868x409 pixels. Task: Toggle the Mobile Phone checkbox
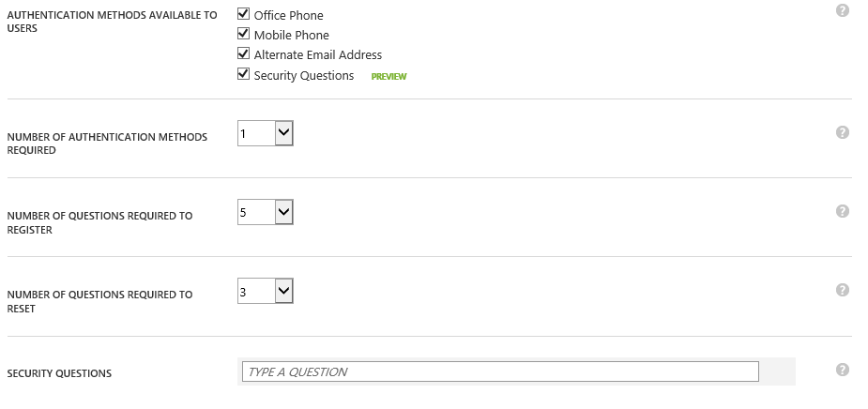(x=244, y=34)
